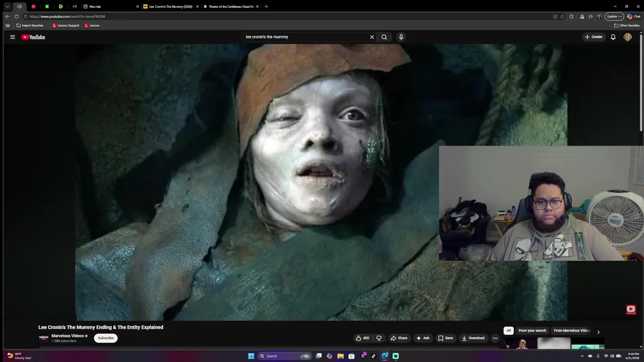Open the Create button
The height and width of the screenshot is (362, 644).
pos(594,37)
